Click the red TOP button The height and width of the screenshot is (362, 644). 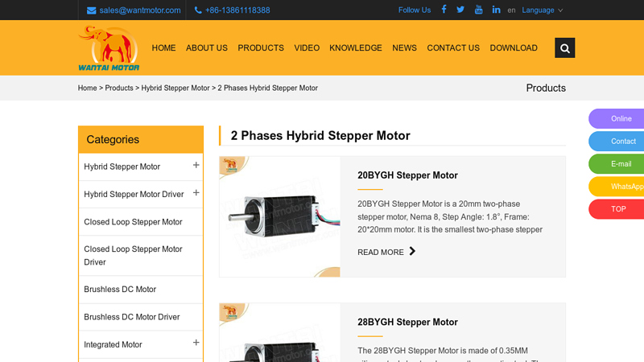click(x=616, y=209)
